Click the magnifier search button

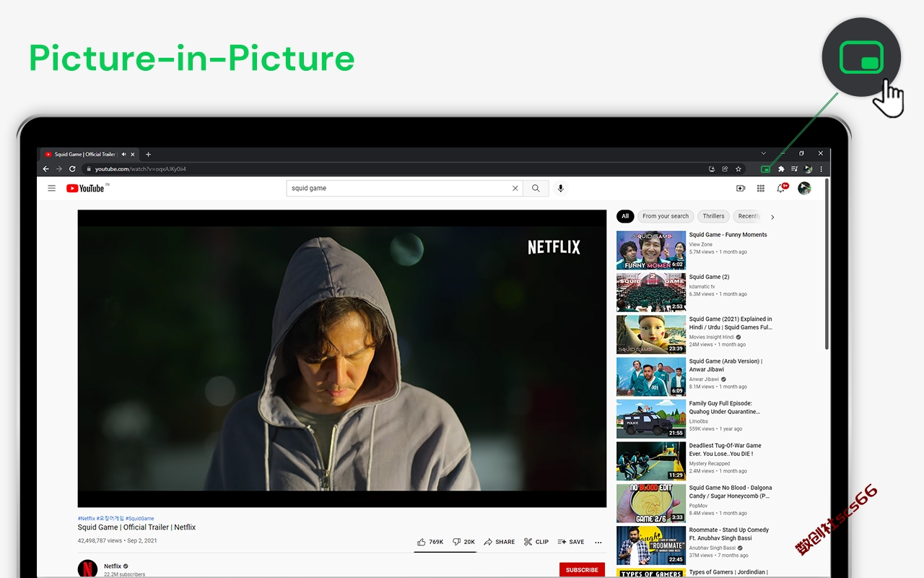coord(536,189)
